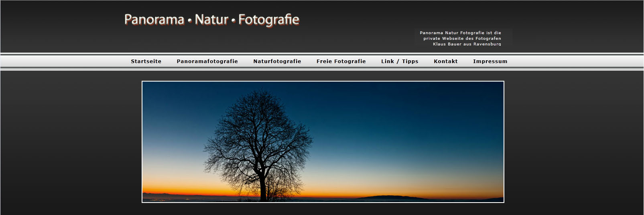The height and width of the screenshot is (215, 644).
Task: Click the word Natur in the header title
Action: coord(211,20)
